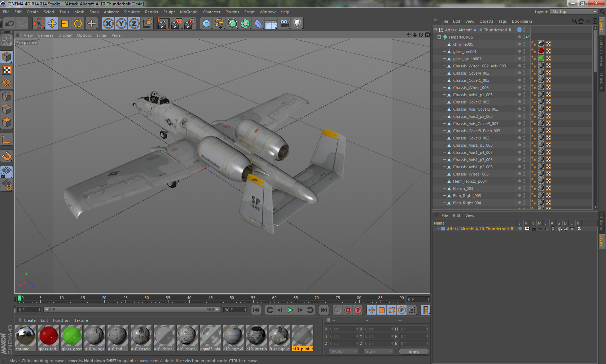Select Helm_Horiz1_p004 object
606x364 pixels.
470,181
